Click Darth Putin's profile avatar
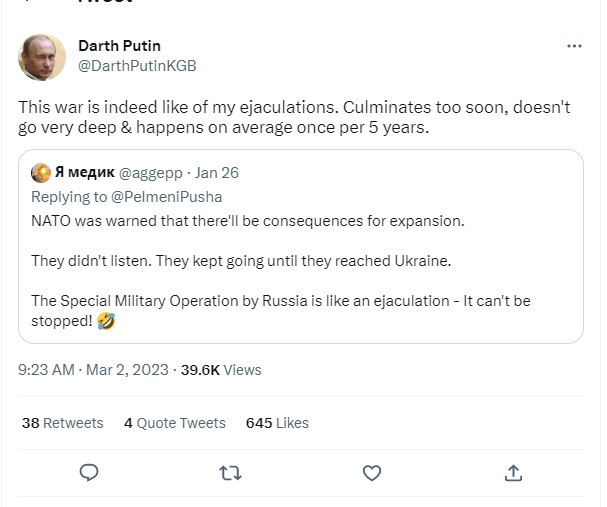The image size is (607, 507). [42, 57]
